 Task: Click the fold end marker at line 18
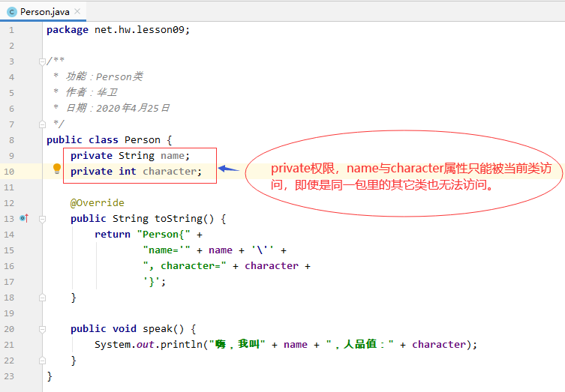pyautogui.click(x=42, y=298)
